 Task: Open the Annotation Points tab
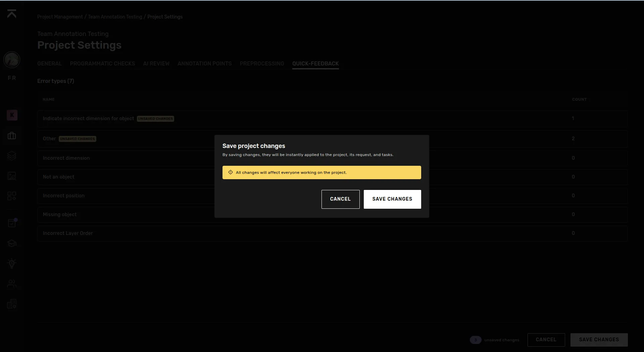tap(205, 64)
